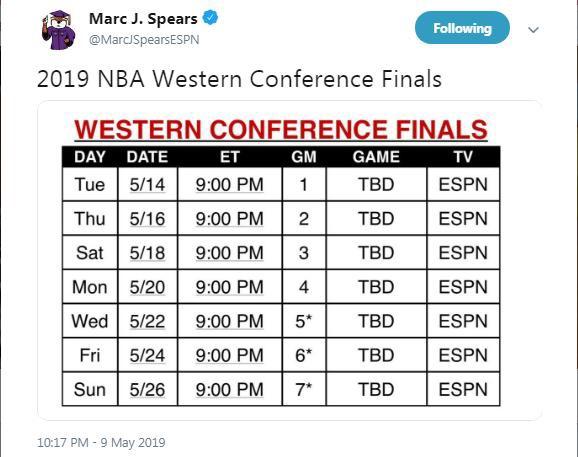Click the DATE column header in table
The image size is (578, 457).
tap(147, 157)
